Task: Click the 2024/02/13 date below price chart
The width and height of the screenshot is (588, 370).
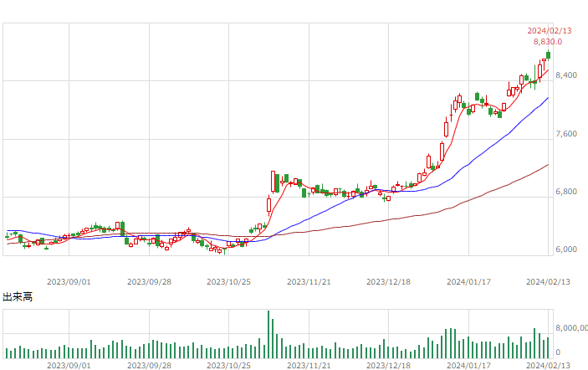Action: click(548, 282)
